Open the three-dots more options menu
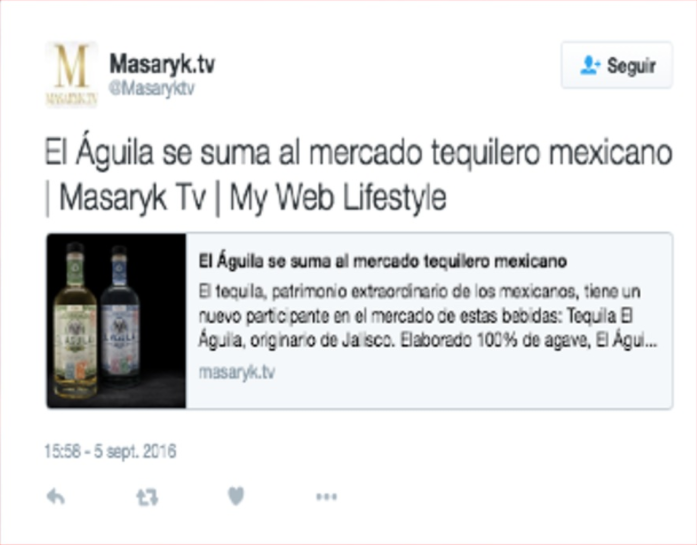 click(327, 497)
